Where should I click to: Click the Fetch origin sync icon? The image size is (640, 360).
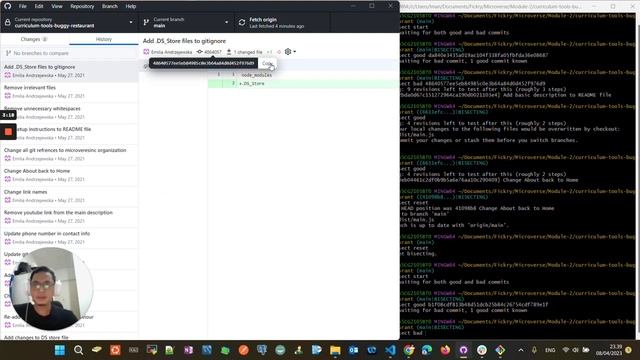pos(242,23)
